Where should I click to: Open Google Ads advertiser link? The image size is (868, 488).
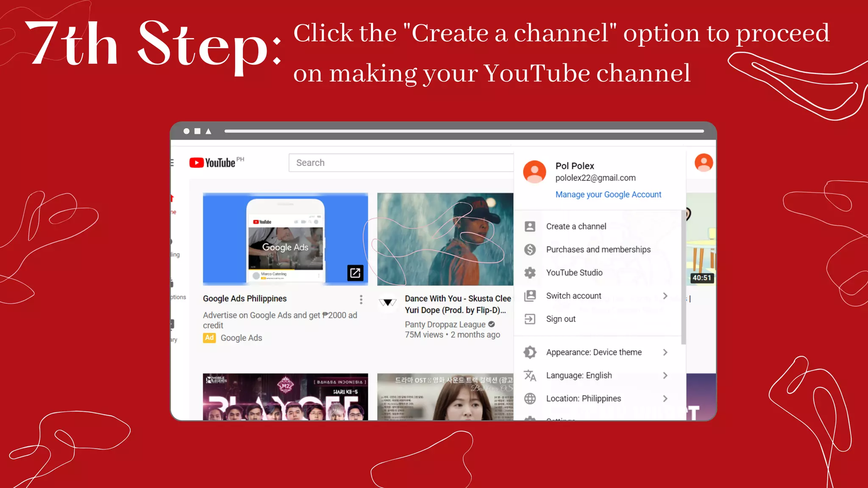[x=241, y=338]
